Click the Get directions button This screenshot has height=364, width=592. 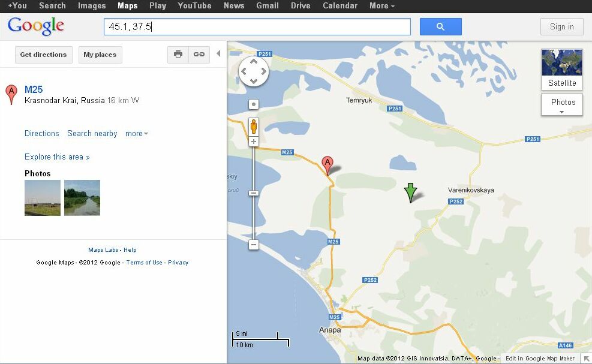pyautogui.click(x=43, y=55)
